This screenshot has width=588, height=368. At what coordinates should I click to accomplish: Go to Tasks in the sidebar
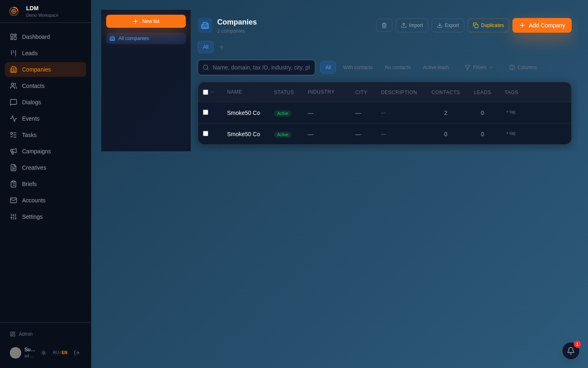pyautogui.click(x=45, y=135)
